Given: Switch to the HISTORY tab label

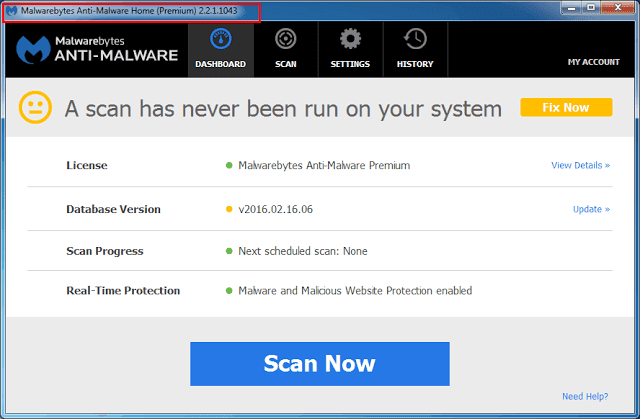Looking at the screenshot, I should point(415,64).
